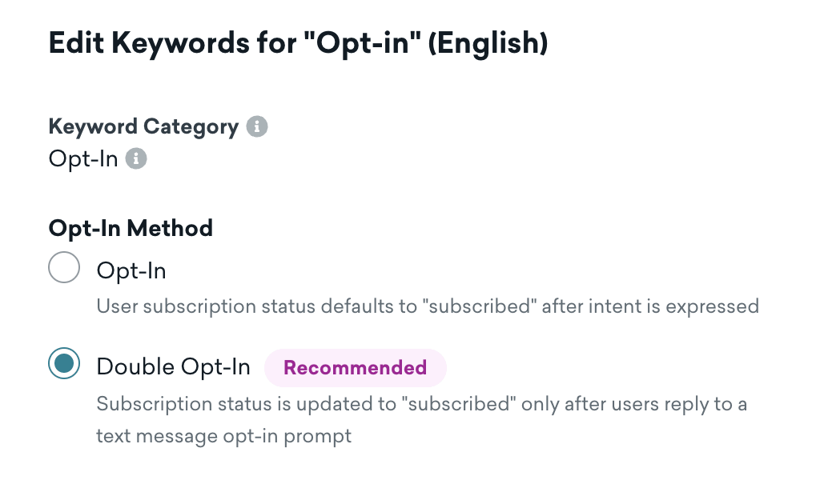Click the "Opt-In" radio option label
This screenshot has height=504, width=816.
click(x=131, y=271)
